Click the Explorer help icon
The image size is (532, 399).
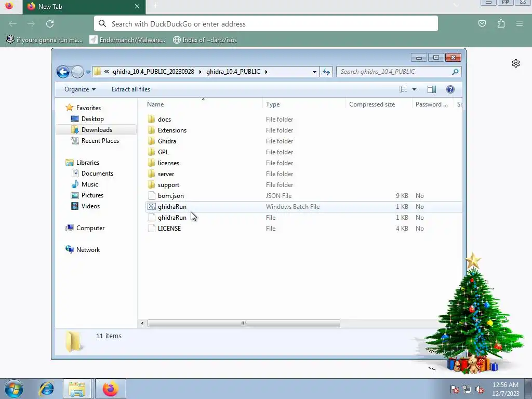point(450,89)
